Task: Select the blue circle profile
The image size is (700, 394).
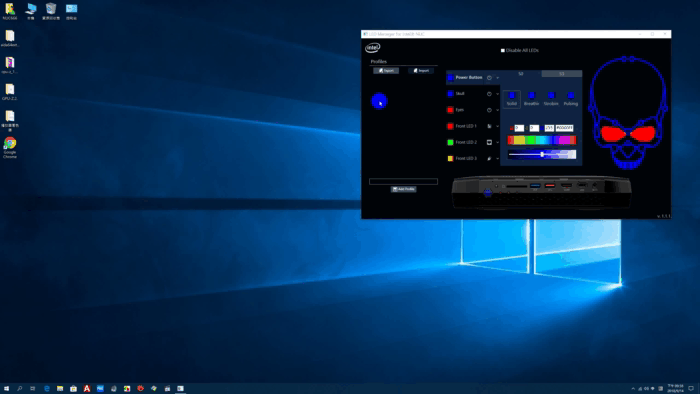Action: pos(379,101)
